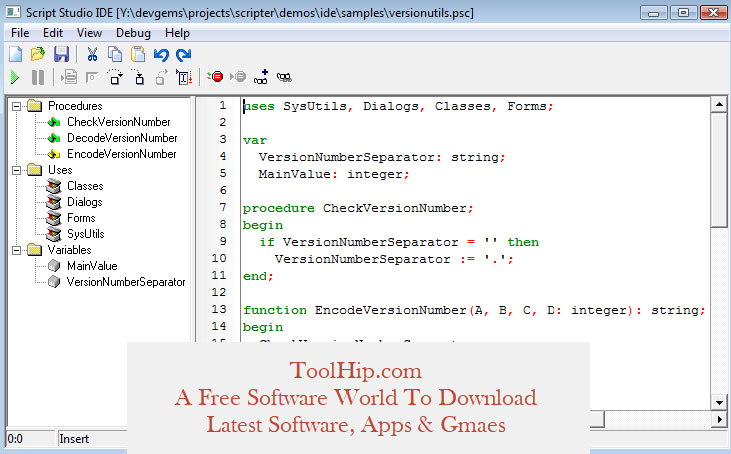
Task: Click the 'Insert' status bar indicator
Action: point(74,439)
